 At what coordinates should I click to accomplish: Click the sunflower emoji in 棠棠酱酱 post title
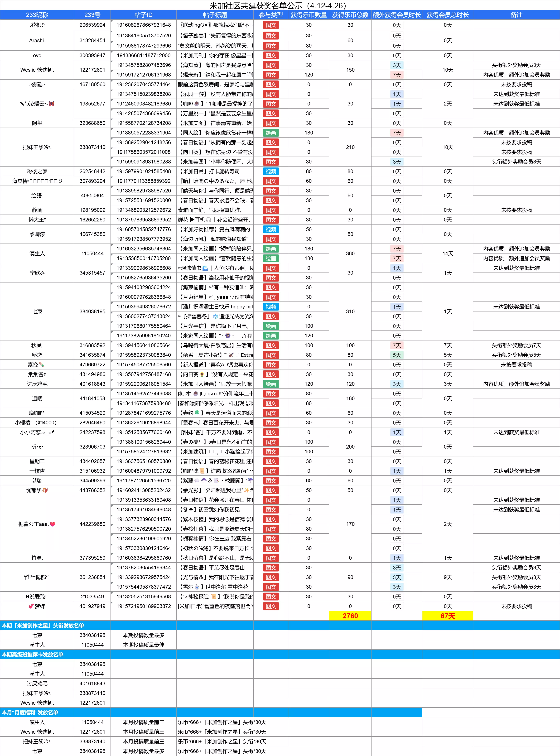pyautogui.click(x=202, y=374)
